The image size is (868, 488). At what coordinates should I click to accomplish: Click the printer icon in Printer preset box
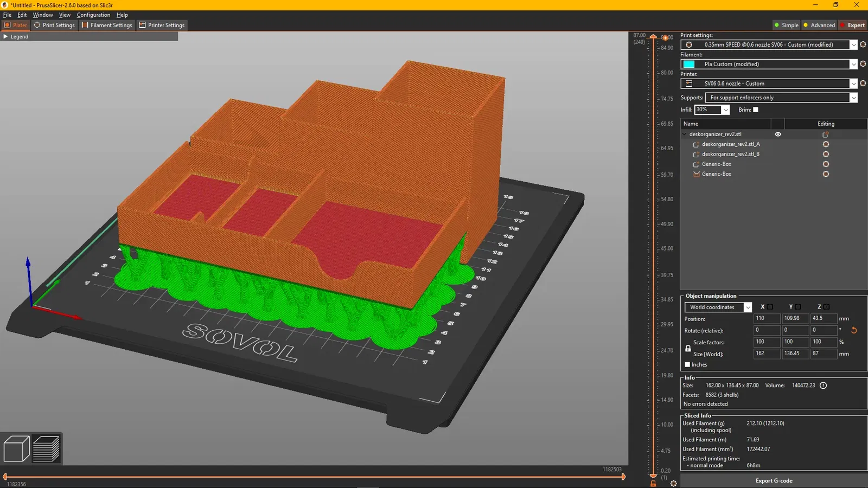(689, 84)
